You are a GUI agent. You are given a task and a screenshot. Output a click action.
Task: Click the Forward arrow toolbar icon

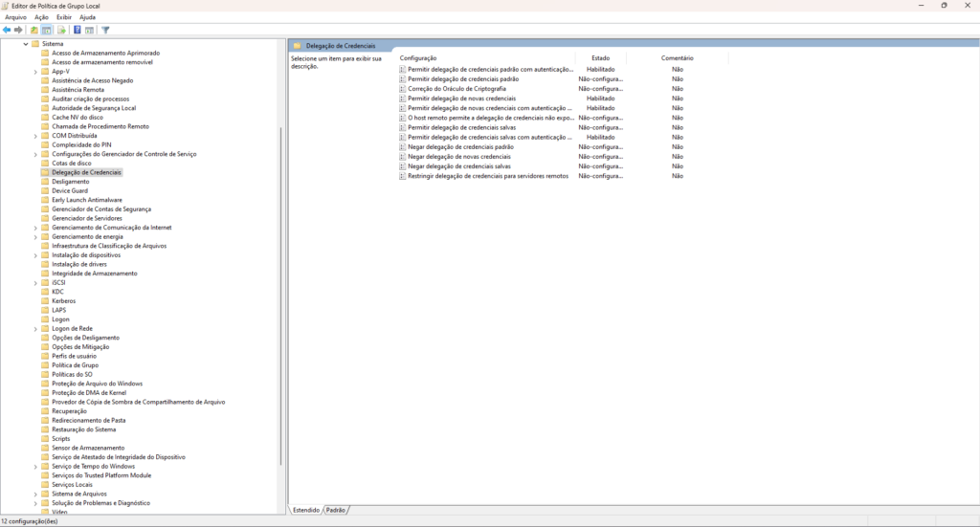(18, 30)
